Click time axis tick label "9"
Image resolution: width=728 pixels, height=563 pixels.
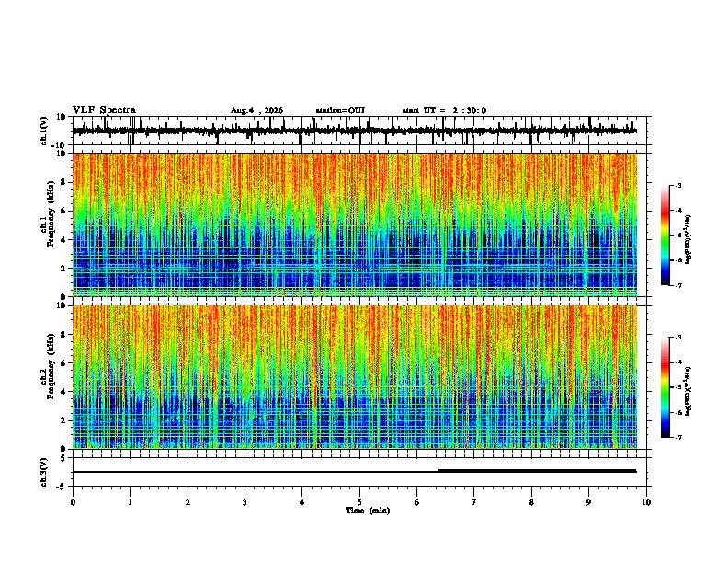588,502
